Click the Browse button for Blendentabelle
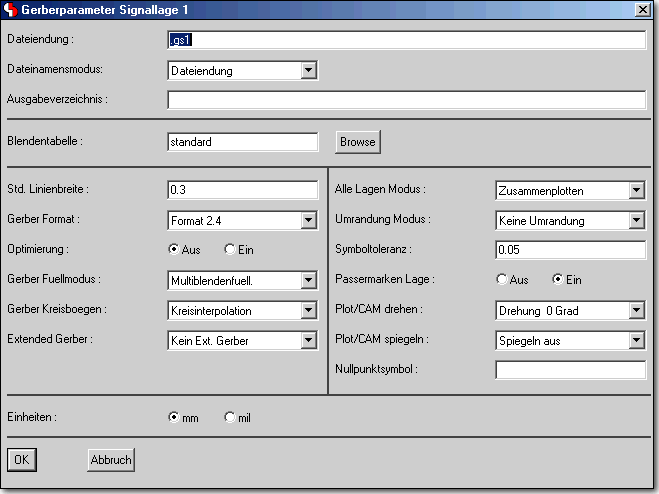Screen dimensions: 659x494 357,142
